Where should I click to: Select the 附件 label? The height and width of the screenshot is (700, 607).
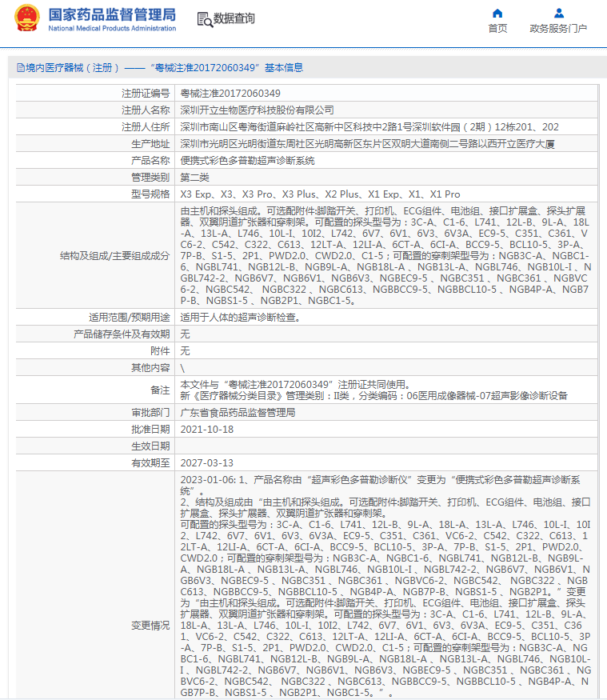click(x=160, y=351)
